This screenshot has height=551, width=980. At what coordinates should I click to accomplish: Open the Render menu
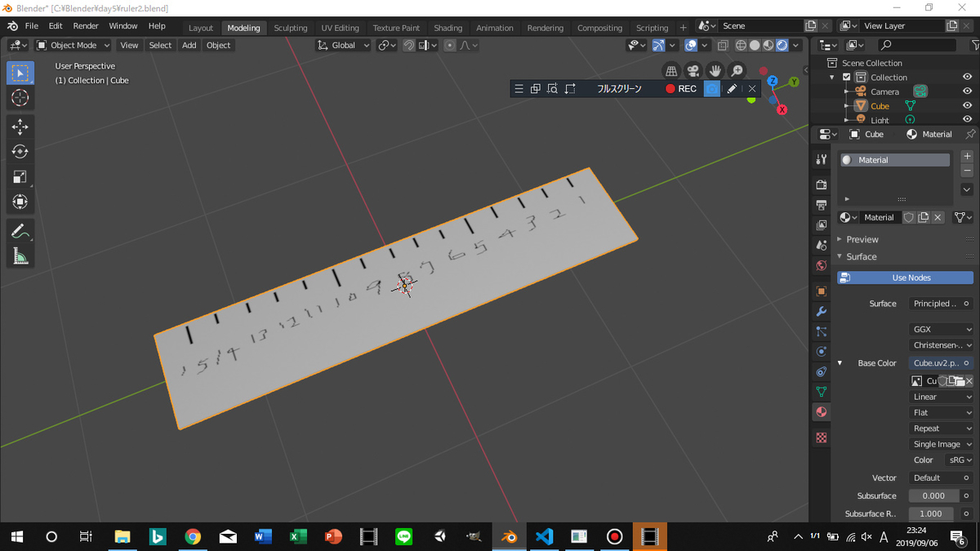pos(86,26)
